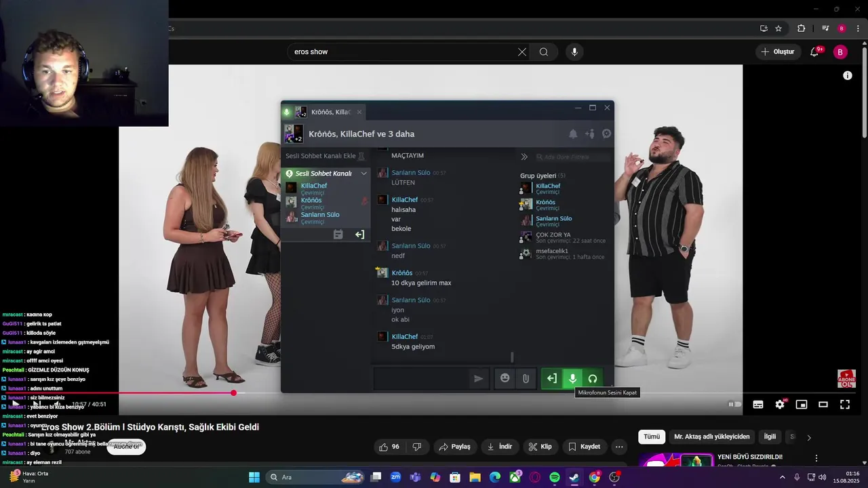Click the Paylaş share button
Image resolution: width=868 pixels, height=488 pixels.
click(454, 447)
